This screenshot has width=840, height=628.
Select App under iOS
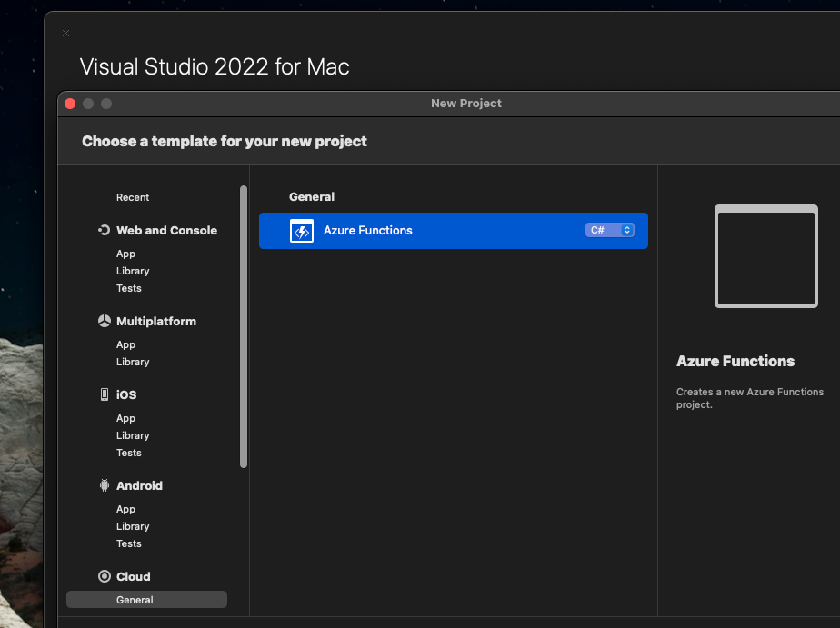125,418
